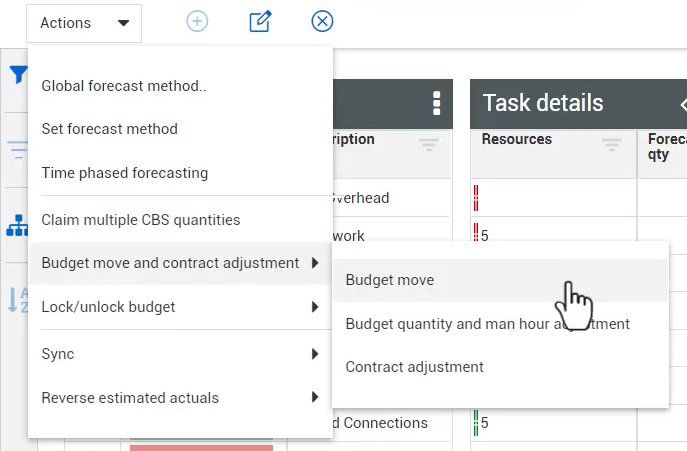Open the three-dot panel options menu
Screen dimensions: 687x451
(x=436, y=104)
